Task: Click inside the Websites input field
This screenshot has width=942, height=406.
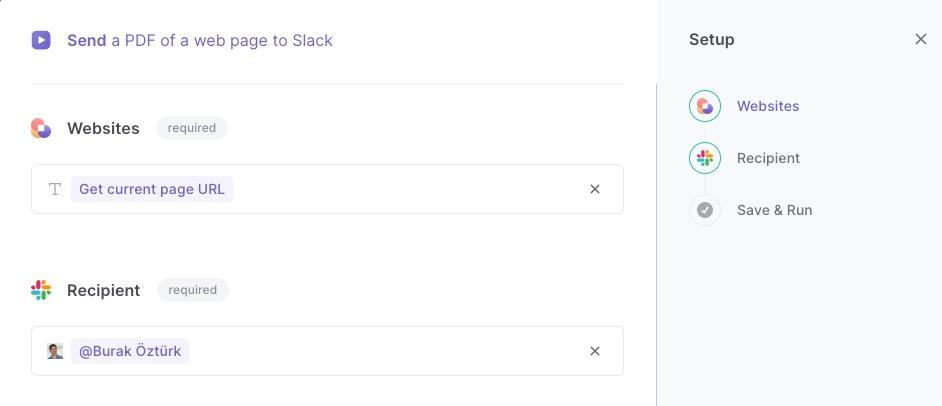Action: coord(327,189)
